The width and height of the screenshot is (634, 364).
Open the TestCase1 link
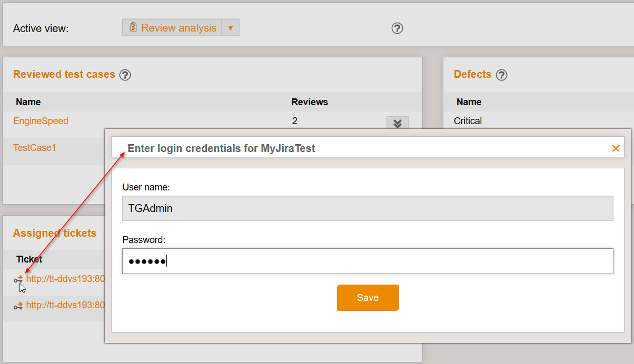point(35,148)
